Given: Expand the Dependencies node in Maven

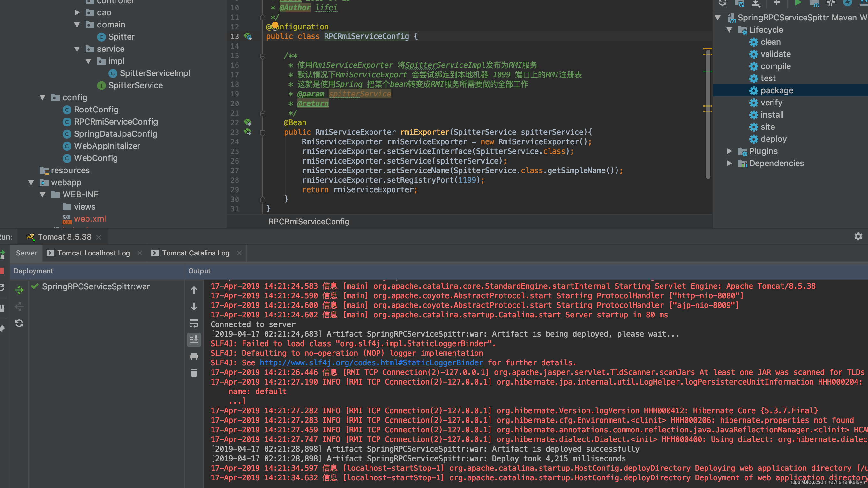Looking at the screenshot, I should (x=729, y=163).
